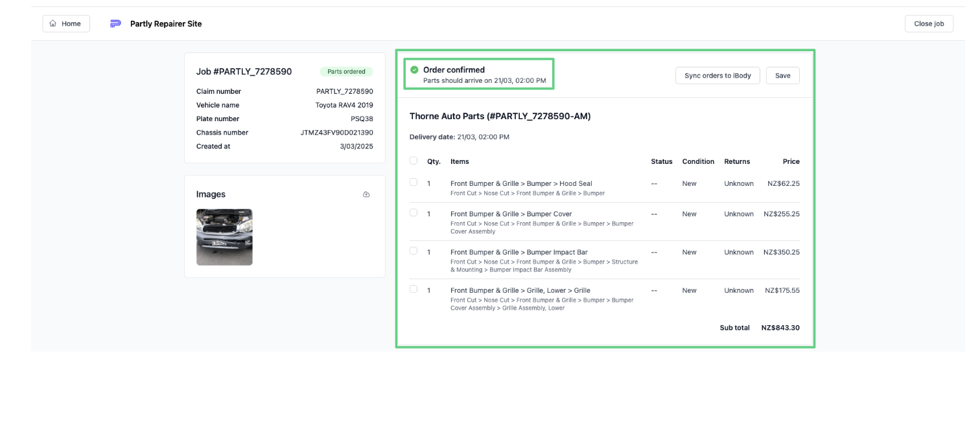980x434 pixels.
Task: Click the Partly Repairer Site title
Action: (x=166, y=24)
